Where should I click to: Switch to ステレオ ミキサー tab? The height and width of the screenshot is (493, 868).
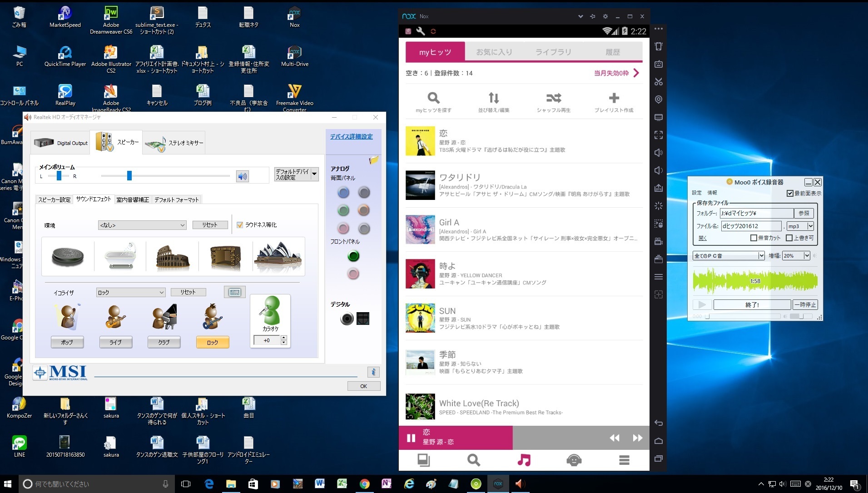coord(174,143)
